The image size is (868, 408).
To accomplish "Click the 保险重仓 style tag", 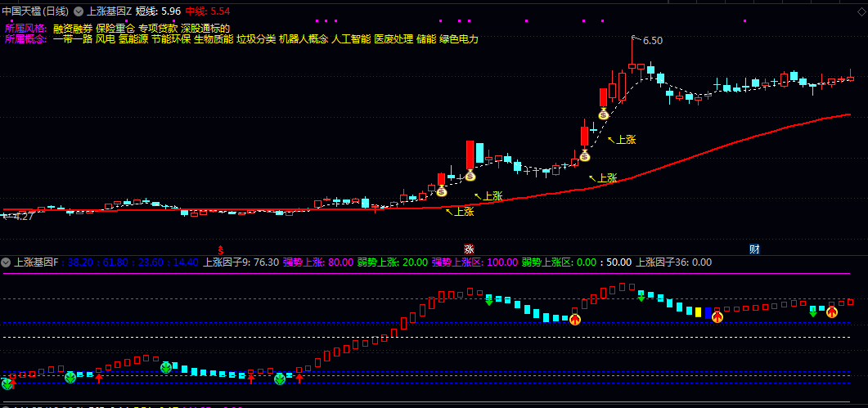I will [115, 29].
